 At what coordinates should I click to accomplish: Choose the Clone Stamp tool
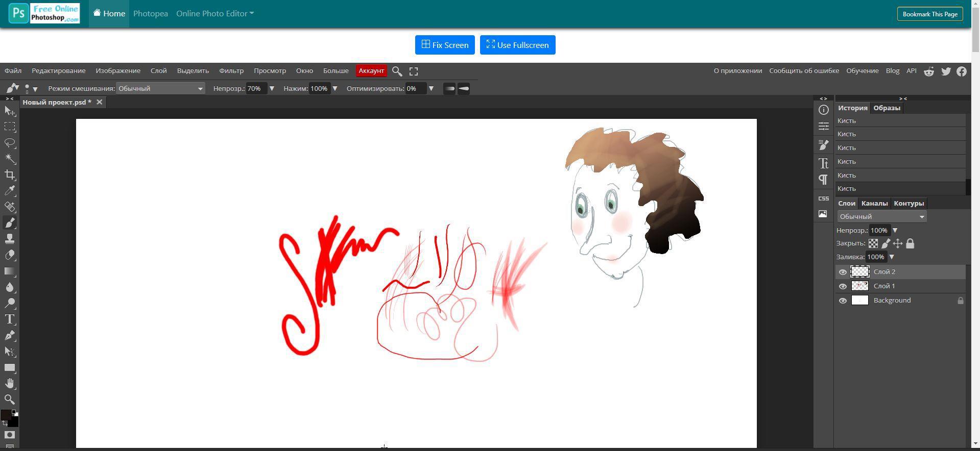[x=10, y=239]
